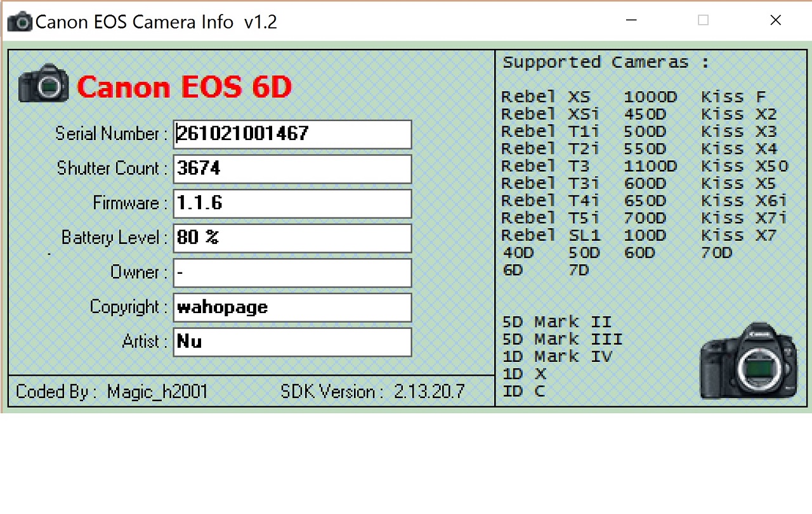Maximize the Canon EOS Camera Info window
The height and width of the screenshot is (514, 812).
703,20
